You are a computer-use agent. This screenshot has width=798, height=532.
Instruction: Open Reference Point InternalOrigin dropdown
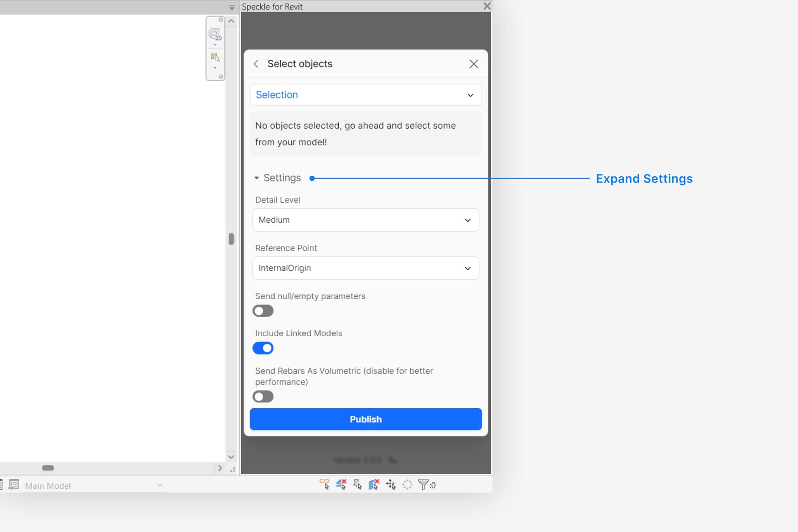(365, 268)
